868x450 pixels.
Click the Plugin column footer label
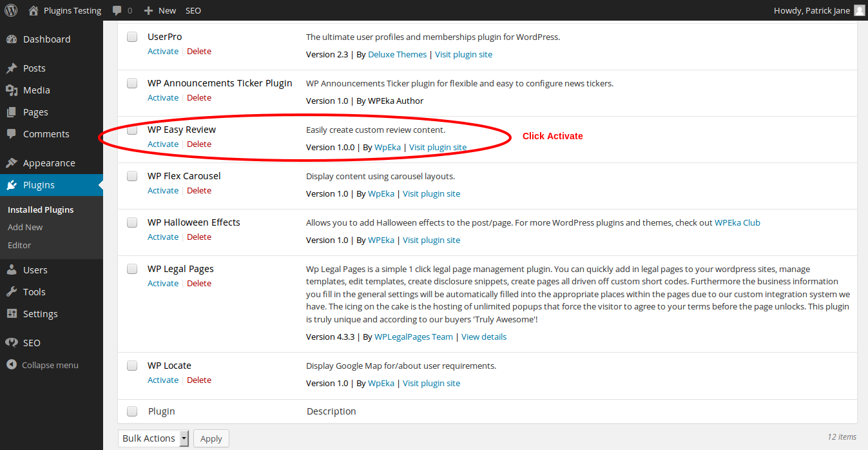[162, 411]
